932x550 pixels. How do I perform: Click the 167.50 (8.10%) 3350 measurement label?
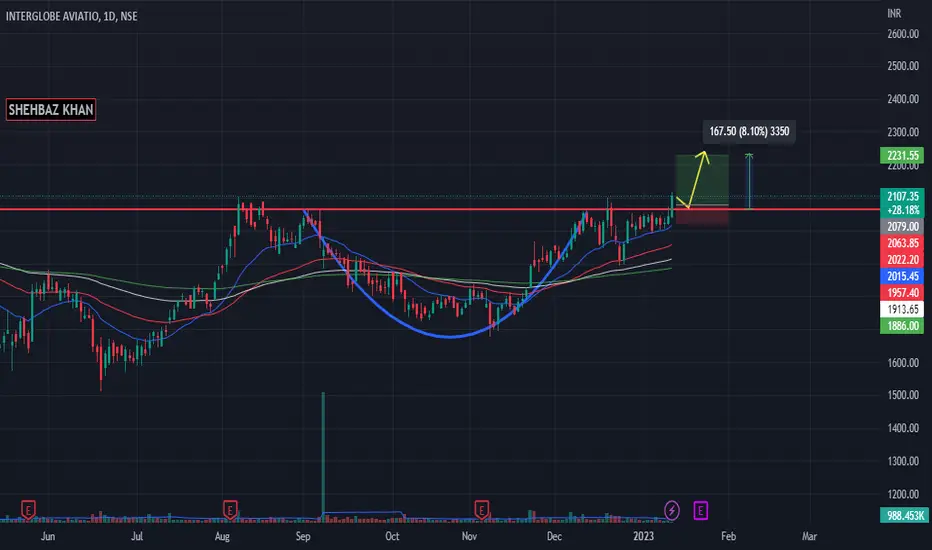tap(749, 131)
